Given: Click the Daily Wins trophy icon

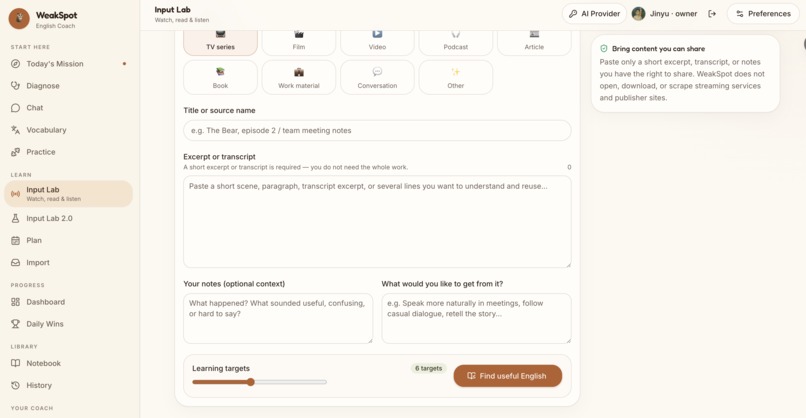Looking at the screenshot, I should [x=15, y=324].
